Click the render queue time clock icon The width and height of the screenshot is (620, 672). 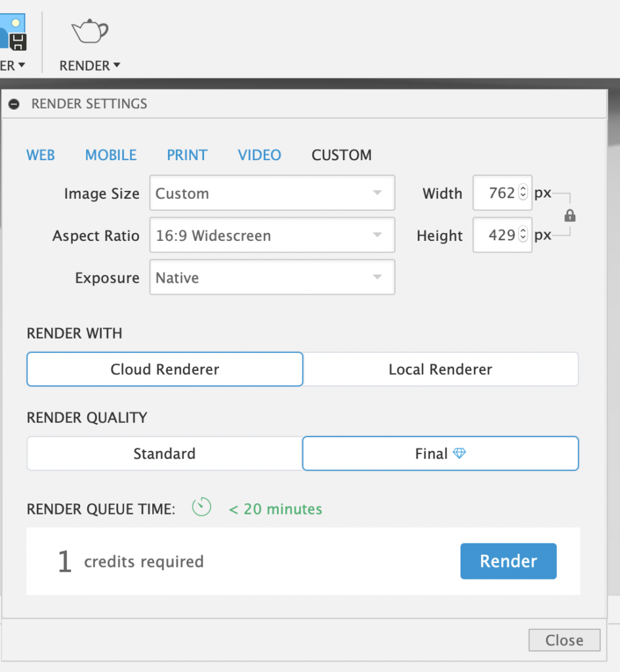click(x=201, y=507)
